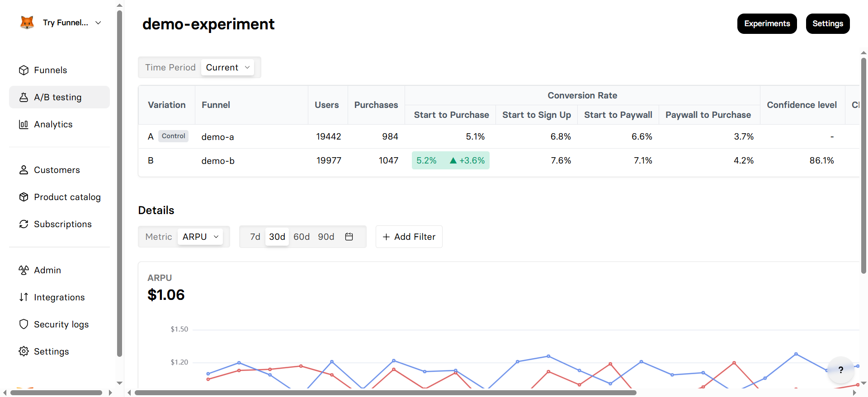
Task: Click the Subscriptions refresh icon
Action: (24, 224)
